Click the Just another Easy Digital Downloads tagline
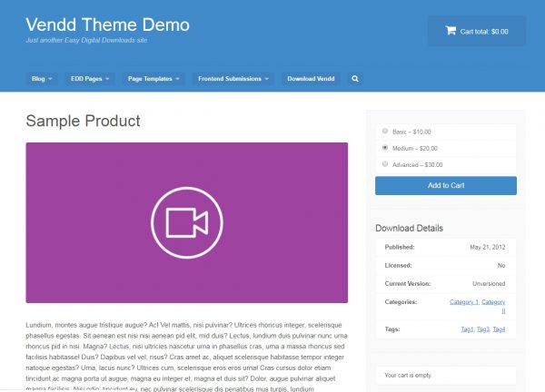Image resolution: width=545 pixels, height=392 pixels. (86, 40)
